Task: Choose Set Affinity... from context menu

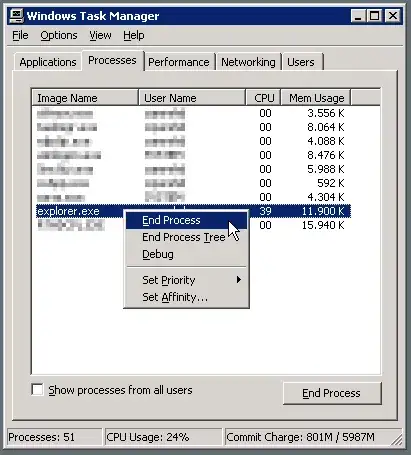Action: (186, 297)
